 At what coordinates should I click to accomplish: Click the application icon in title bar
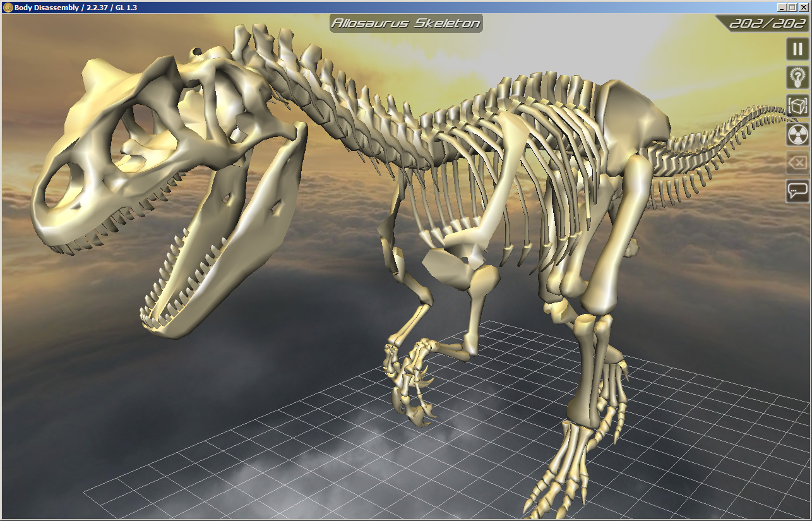tap(8, 7)
